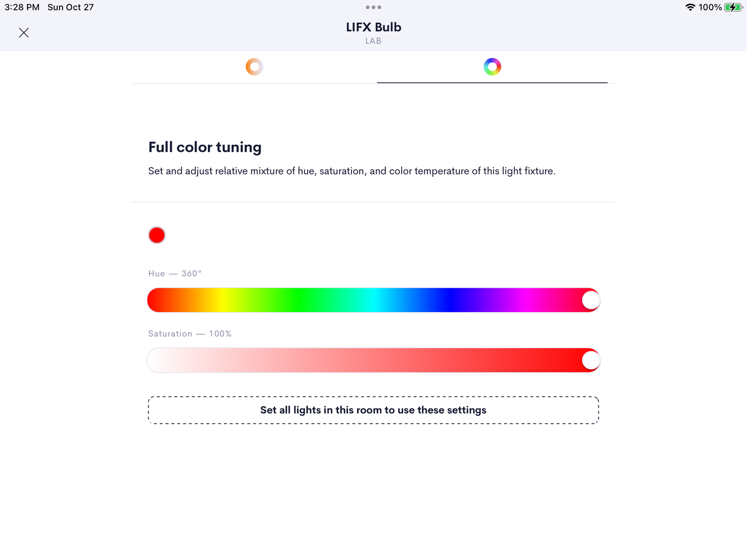The width and height of the screenshot is (747, 560).
Task: Tap the Full color tuning heading
Action: (205, 147)
